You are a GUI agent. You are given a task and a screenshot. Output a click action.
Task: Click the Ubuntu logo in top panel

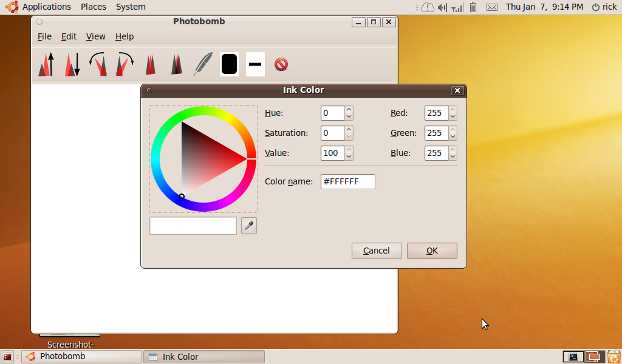(12, 7)
